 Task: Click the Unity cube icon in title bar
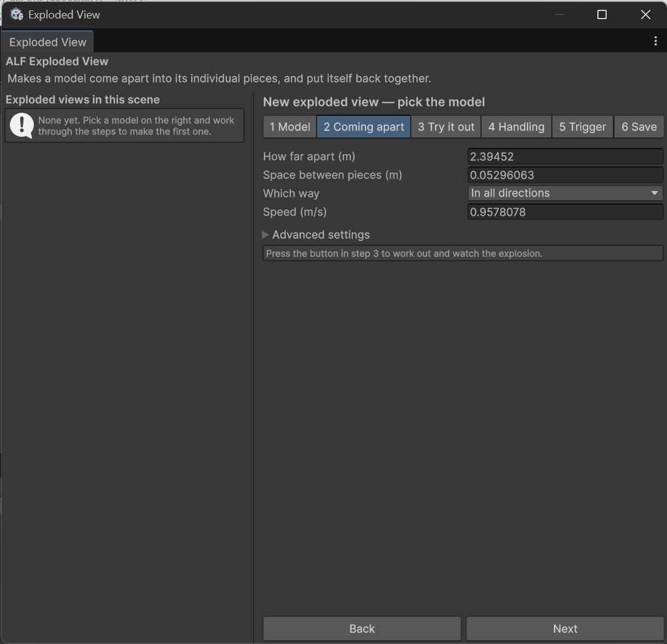tap(17, 14)
